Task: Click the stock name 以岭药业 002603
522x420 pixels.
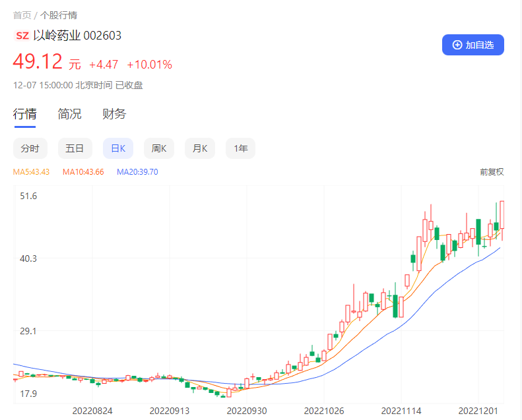Action: (77, 36)
